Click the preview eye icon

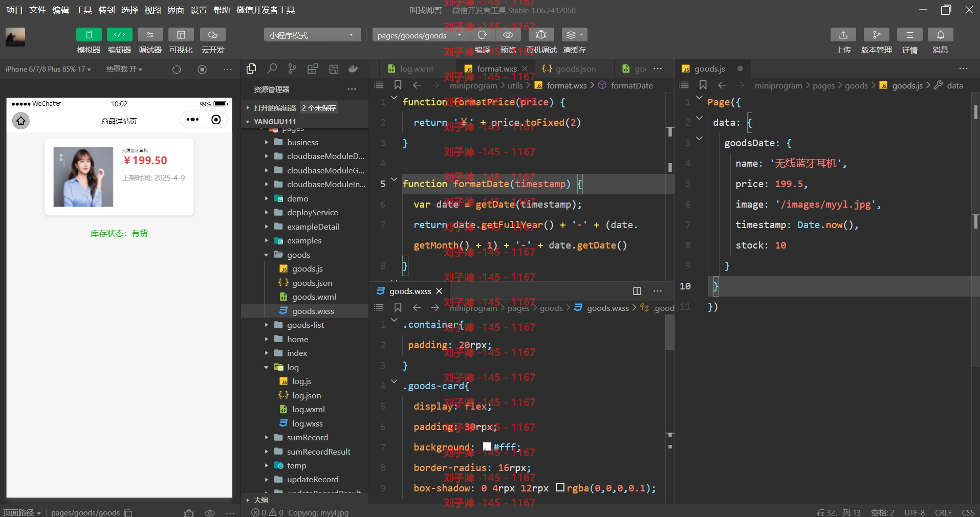[508, 35]
